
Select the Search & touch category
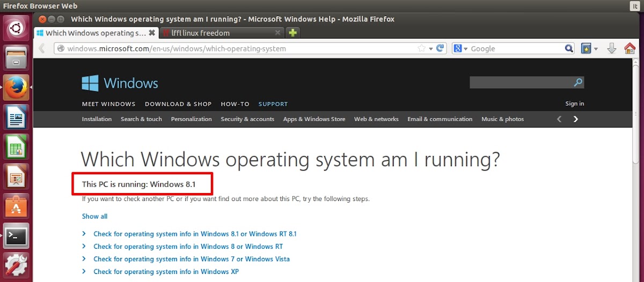point(141,119)
